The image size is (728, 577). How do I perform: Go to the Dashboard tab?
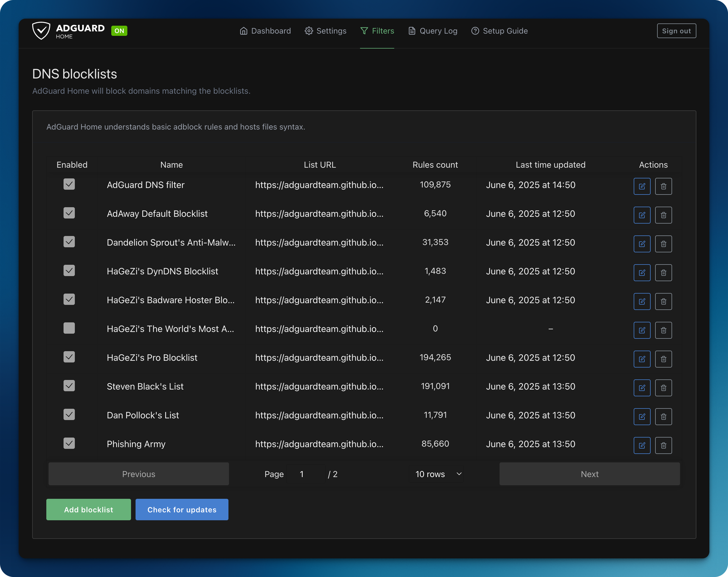265,31
